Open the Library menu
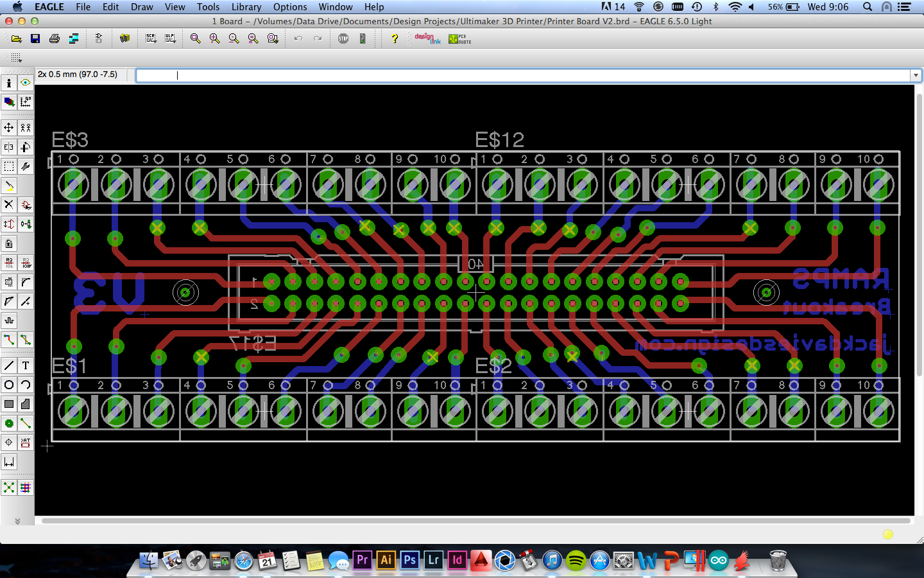 coord(246,7)
